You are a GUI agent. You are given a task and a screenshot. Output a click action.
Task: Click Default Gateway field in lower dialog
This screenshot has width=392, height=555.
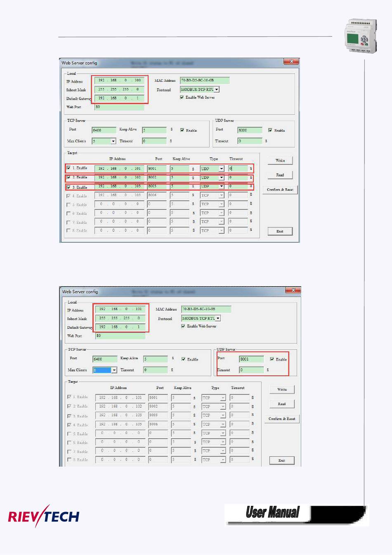click(120, 327)
